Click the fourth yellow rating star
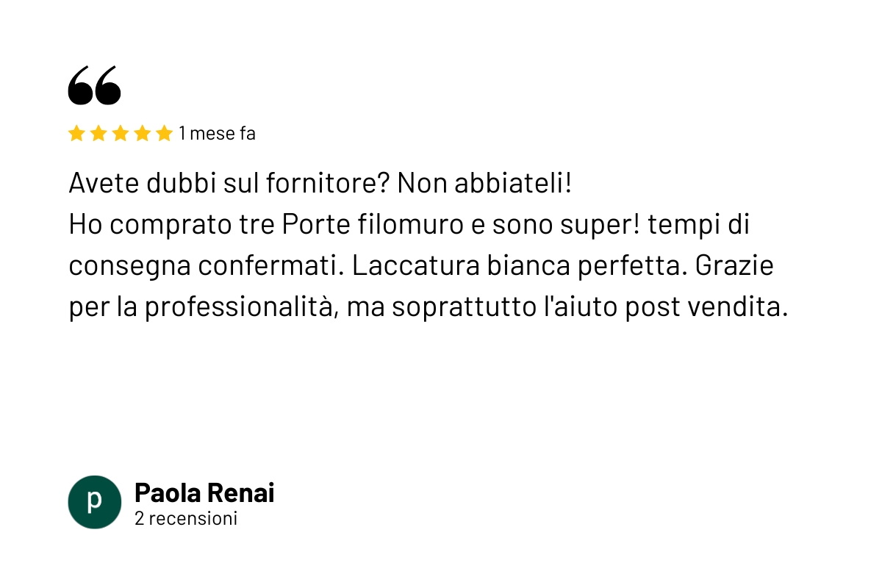The image size is (882, 588). coord(143,133)
